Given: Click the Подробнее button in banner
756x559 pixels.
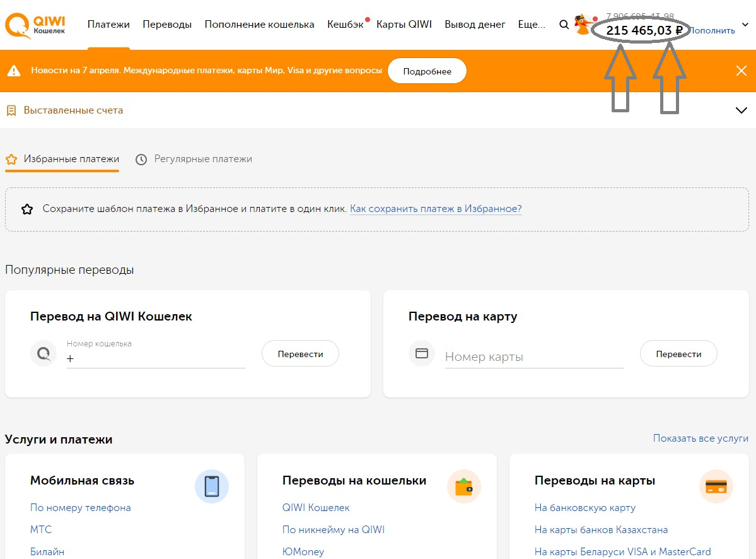Looking at the screenshot, I should (427, 71).
